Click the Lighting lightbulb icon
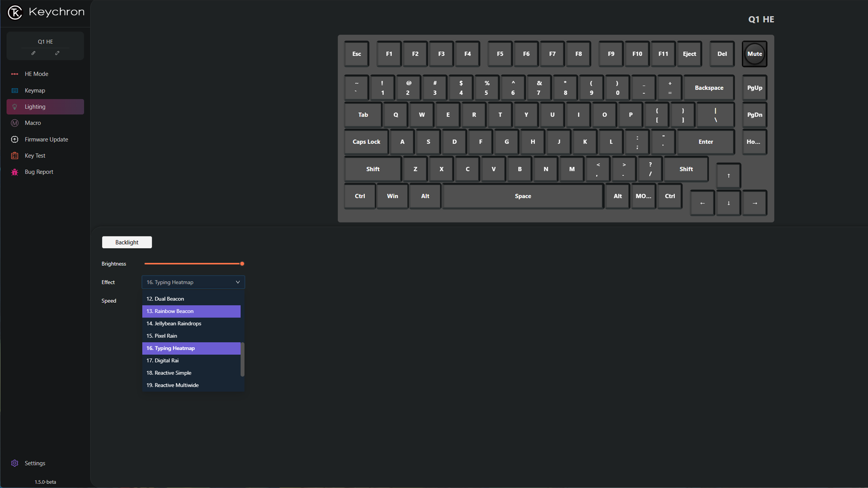The width and height of the screenshot is (868, 488). 14,107
